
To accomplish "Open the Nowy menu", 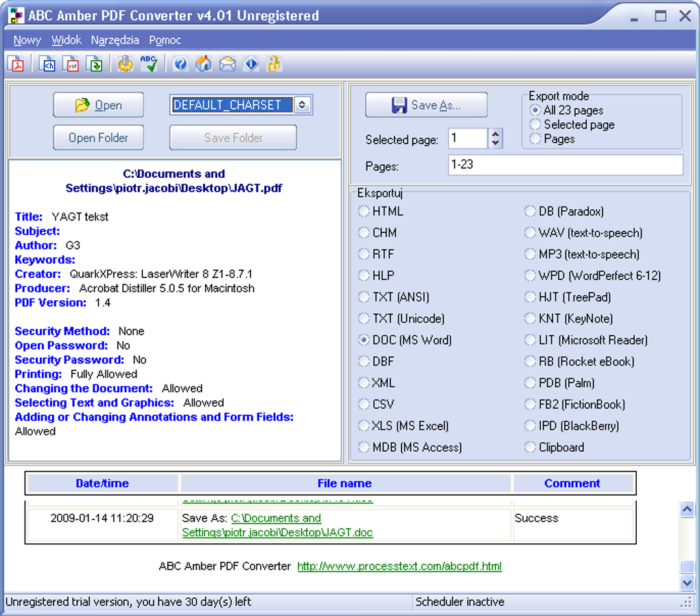I will pos(27,41).
